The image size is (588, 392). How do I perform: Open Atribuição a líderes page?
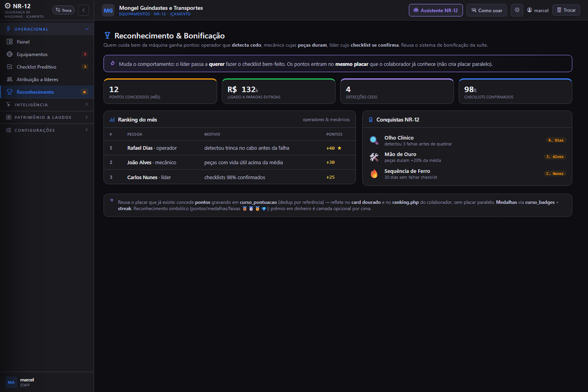pyautogui.click(x=47, y=79)
